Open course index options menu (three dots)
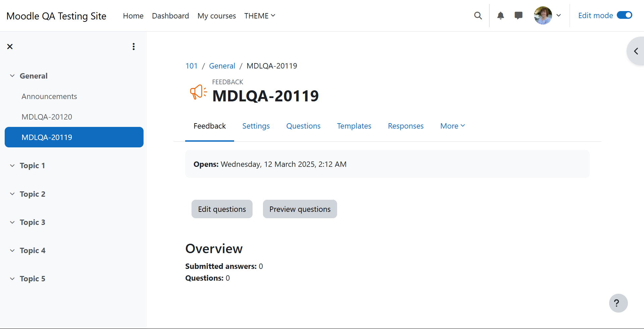 [x=133, y=47]
